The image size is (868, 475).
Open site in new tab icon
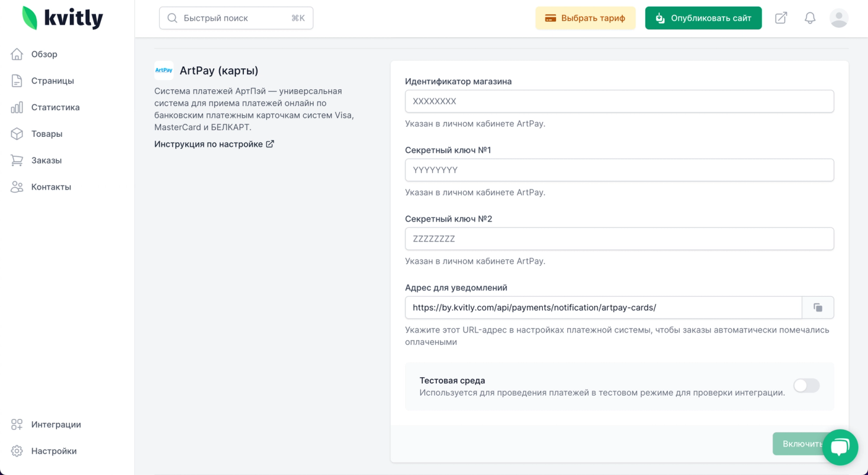pos(781,18)
